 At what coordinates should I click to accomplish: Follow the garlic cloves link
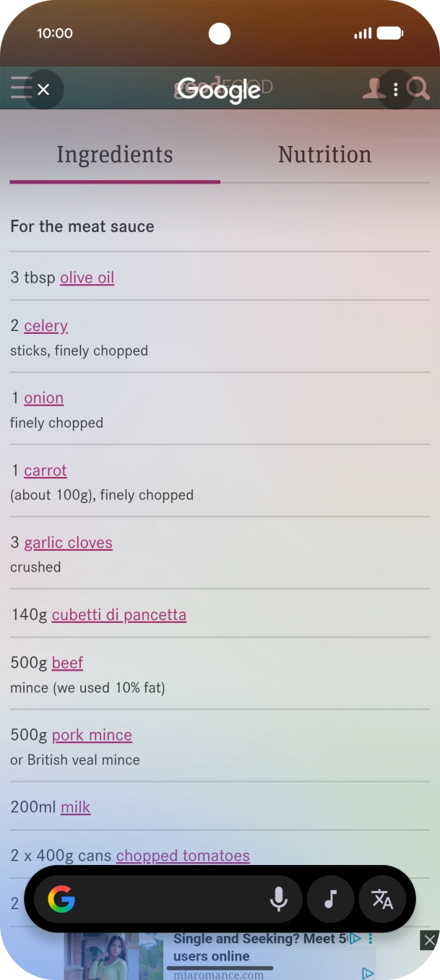tap(68, 543)
